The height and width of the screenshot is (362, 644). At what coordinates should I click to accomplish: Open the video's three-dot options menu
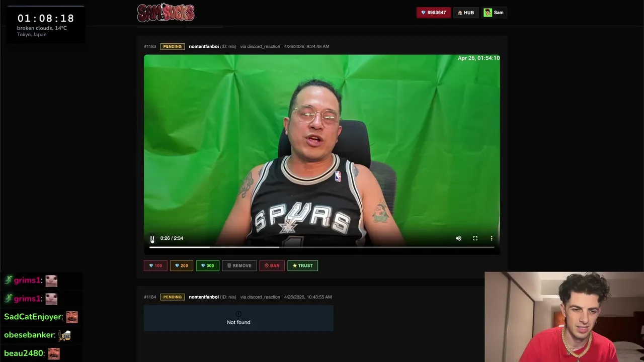pyautogui.click(x=492, y=238)
